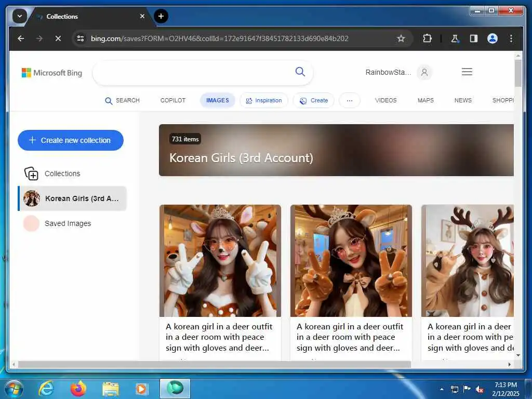
Task: Switch to the MAPS tab
Action: click(425, 100)
